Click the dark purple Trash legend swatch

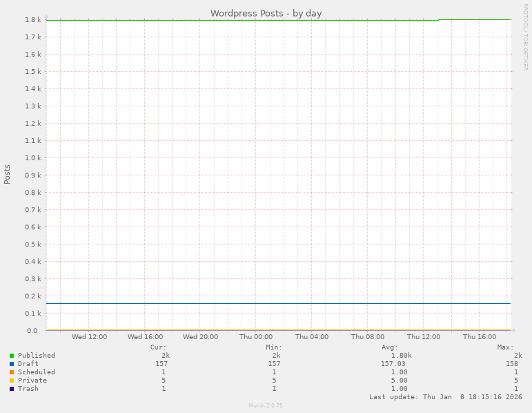point(12,389)
